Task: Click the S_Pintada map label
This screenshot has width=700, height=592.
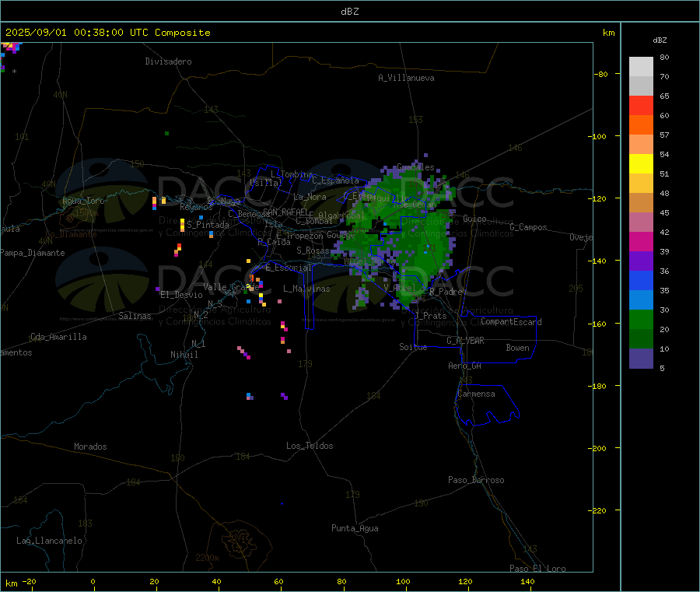Action: point(208,225)
